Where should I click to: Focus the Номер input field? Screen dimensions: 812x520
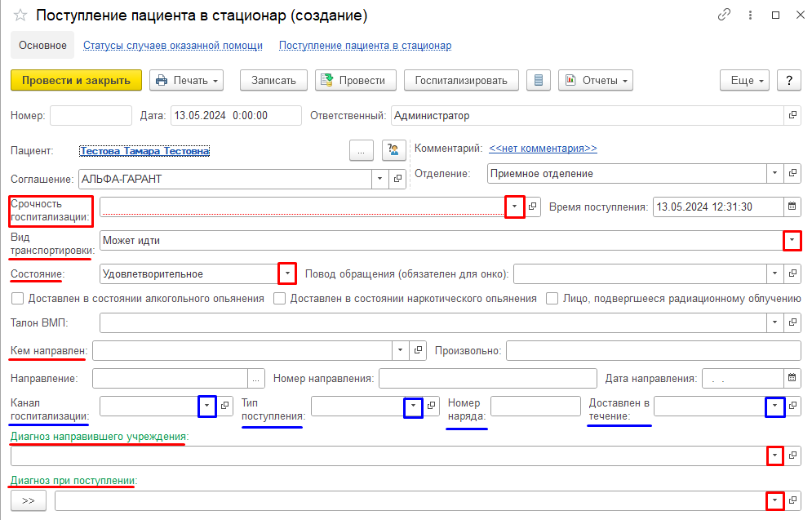click(x=91, y=115)
